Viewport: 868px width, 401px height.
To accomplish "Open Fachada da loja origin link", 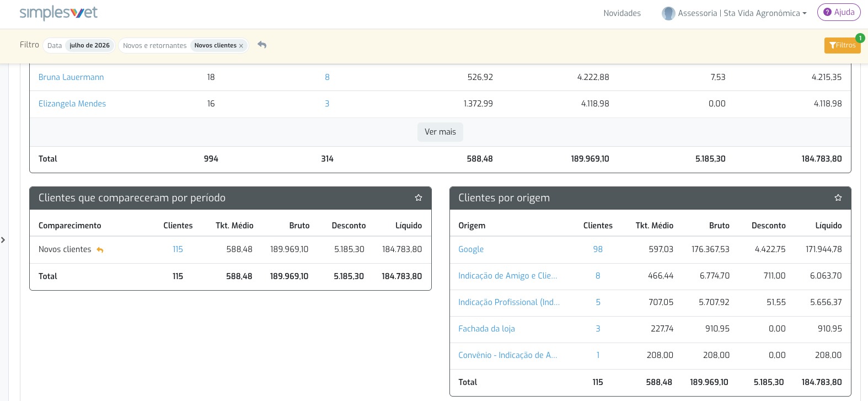I will (x=486, y=329).
